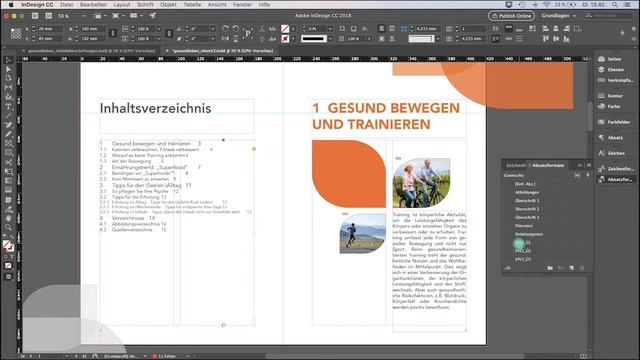640x360 pixels.
Task: Open Zeichenformate panel icon
Action: tap(601, 169)
